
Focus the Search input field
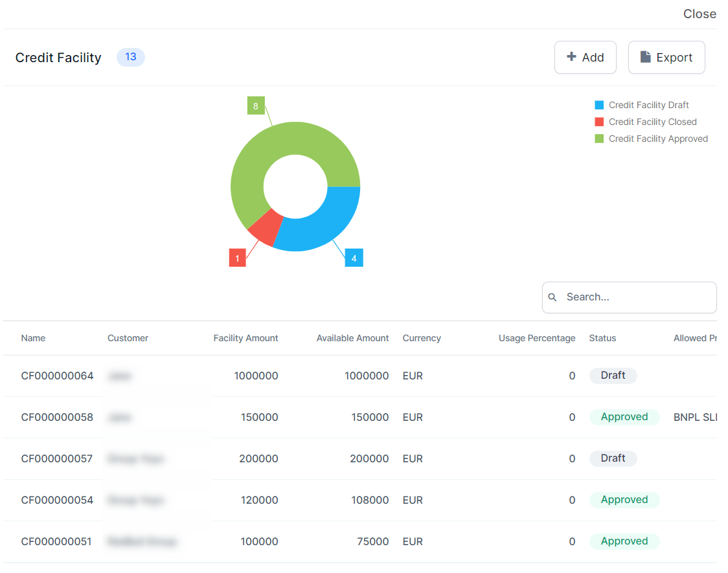(x=638, y=297)
